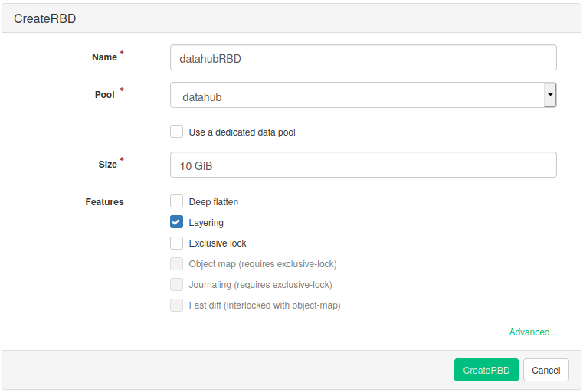
Task: Click the Features section label
Action: click(x=104, y=202)
